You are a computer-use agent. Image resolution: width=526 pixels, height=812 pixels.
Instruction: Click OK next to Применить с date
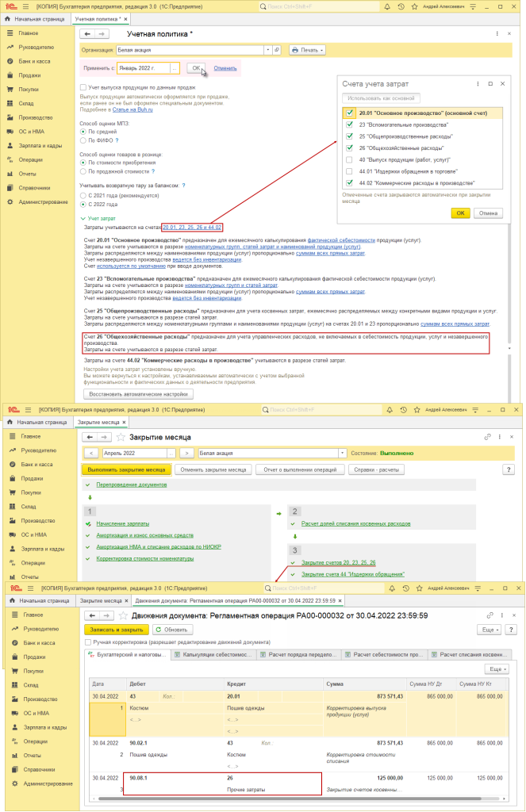pyautogui.click(x=196, y=68)
